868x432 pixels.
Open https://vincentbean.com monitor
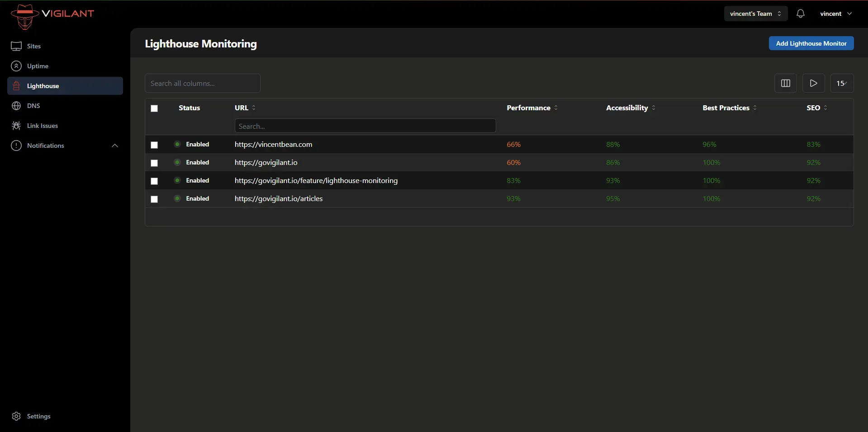tap(273, 144)
